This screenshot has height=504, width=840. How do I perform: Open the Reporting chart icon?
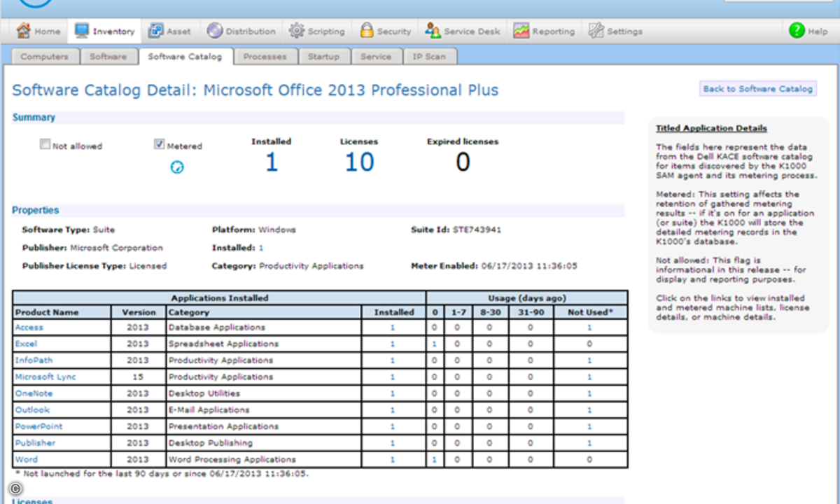pyautogui.click(x=521, y=31)
